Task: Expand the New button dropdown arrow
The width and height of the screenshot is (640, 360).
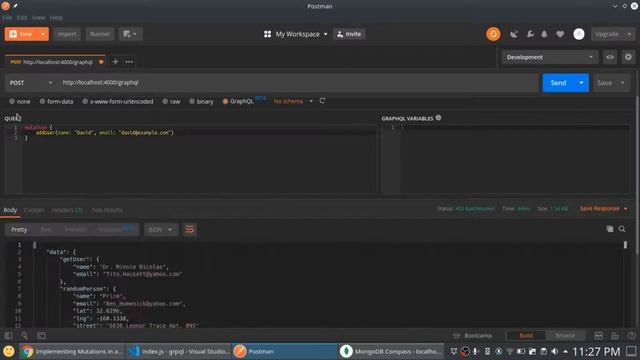Action: tap(42, 34)
